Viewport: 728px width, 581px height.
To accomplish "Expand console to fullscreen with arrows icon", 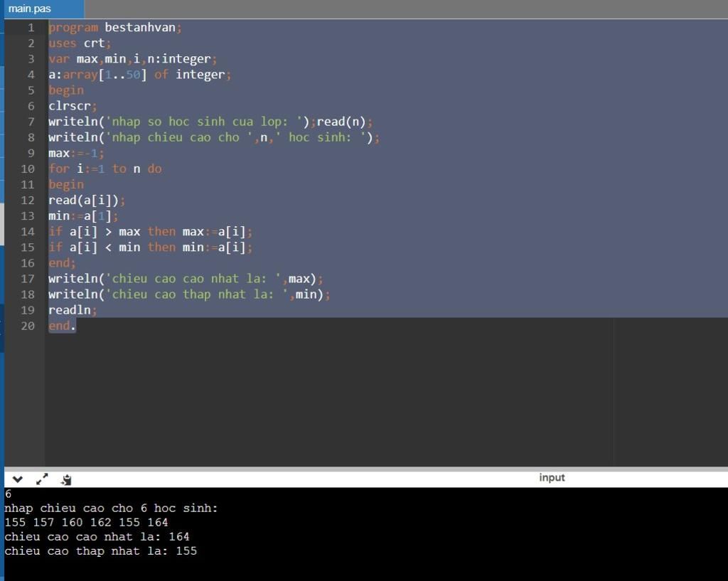I will pyautogui.click(x=42, y=479).
